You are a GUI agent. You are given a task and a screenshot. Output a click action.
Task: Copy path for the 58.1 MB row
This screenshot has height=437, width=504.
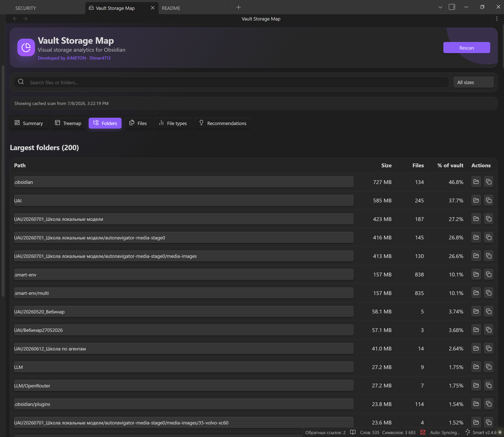click(489, 311)
